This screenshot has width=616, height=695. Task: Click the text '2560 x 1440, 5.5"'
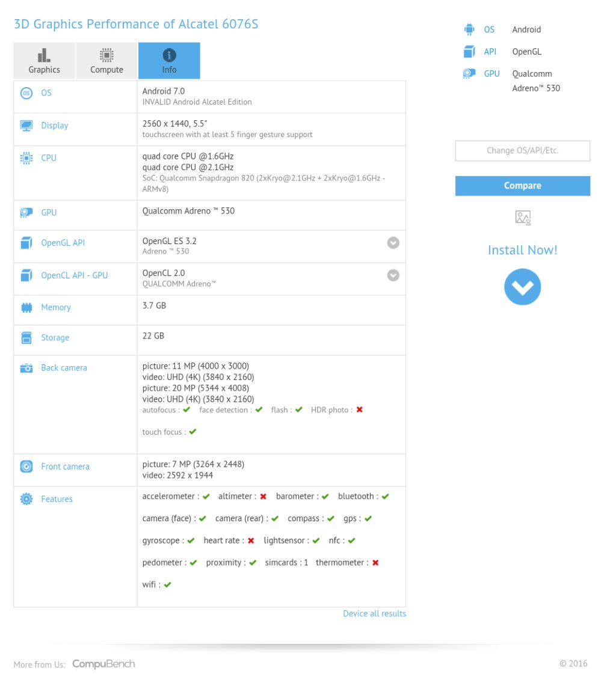pyautogui.click(x=174, y=124)
